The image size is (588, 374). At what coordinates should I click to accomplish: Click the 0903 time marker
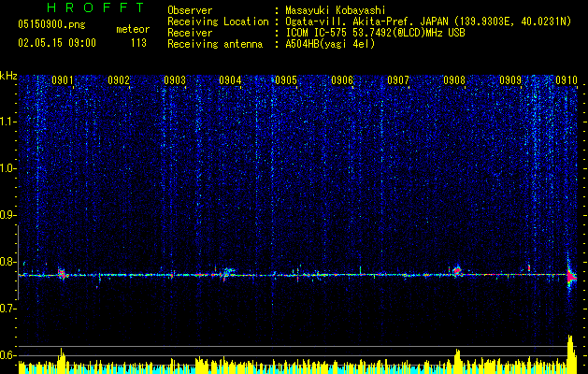(x=175, y=80)
